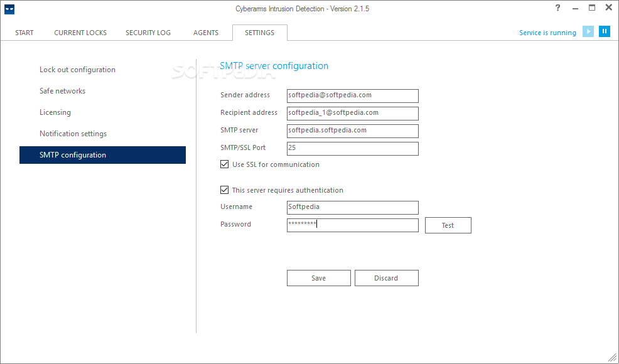
Task: Click into the SMTP server field
Action: 353,131
